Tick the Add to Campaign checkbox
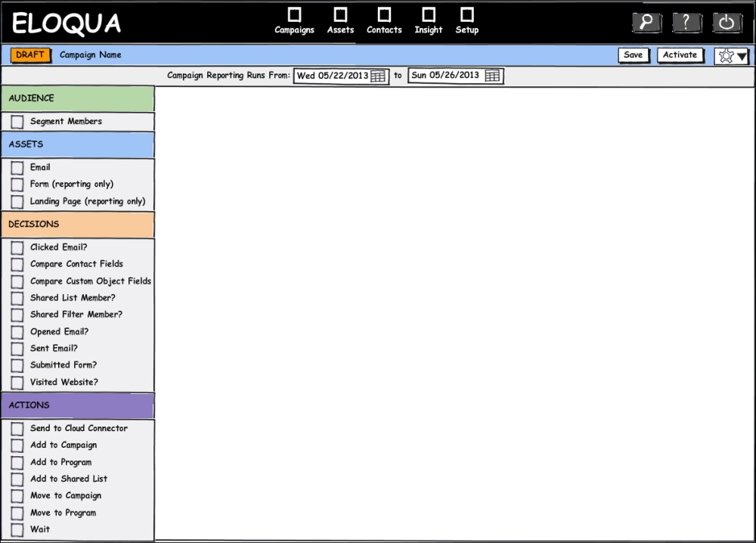 pyautogui.click(x=17, y=445)
